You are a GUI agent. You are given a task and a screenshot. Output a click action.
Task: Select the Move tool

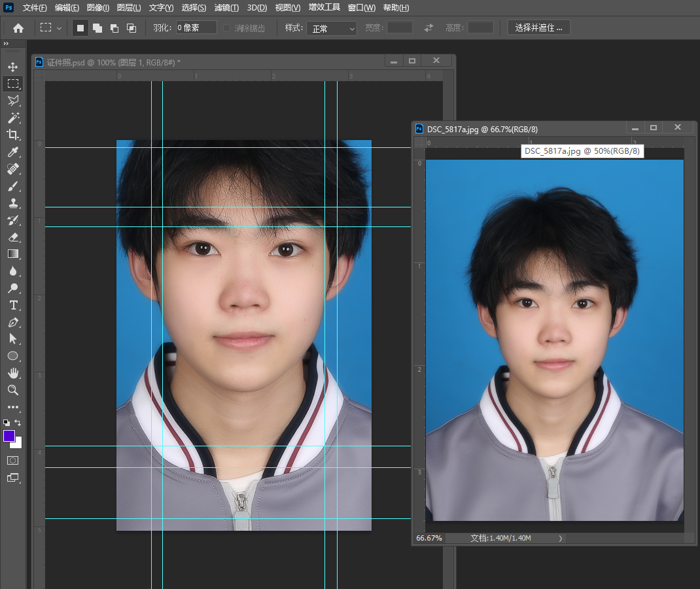pos(13,67)
